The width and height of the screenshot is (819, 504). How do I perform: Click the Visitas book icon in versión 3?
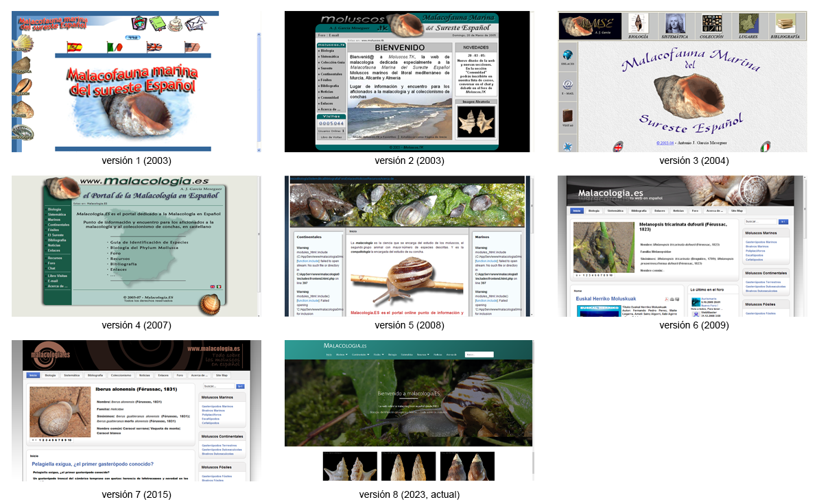568,115
